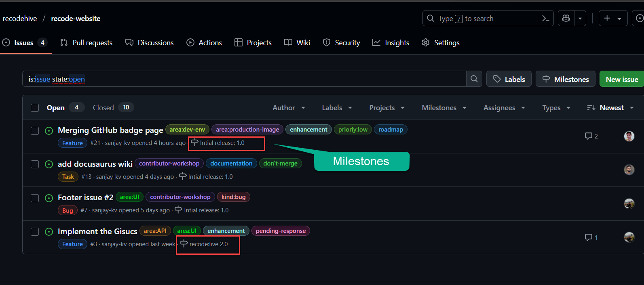Click into the is:issue state:open filter box
Viewport: 644px width, 285px height.
click(x=244, y=79)
